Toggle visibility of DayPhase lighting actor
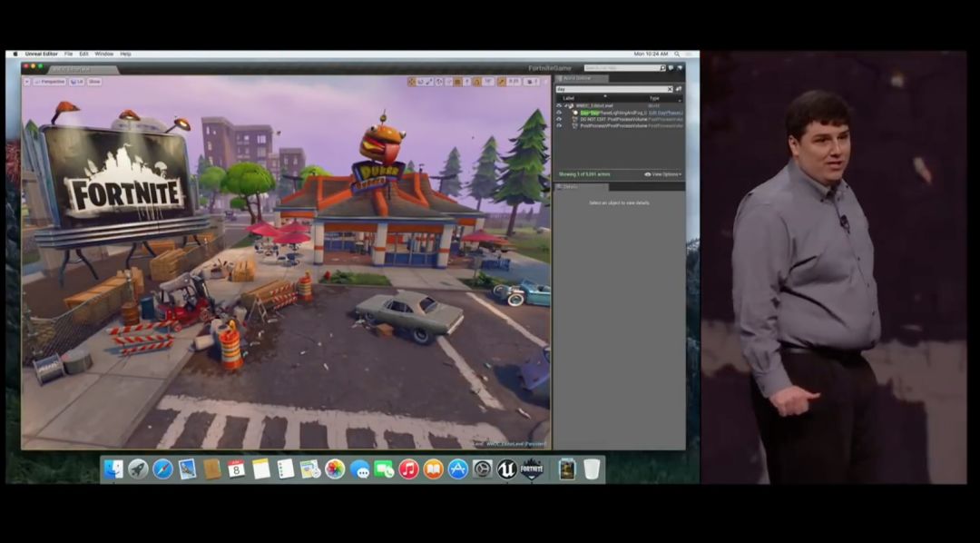This screenshot has width=980, height=543. pyautogui.click(x=559, y=113)
